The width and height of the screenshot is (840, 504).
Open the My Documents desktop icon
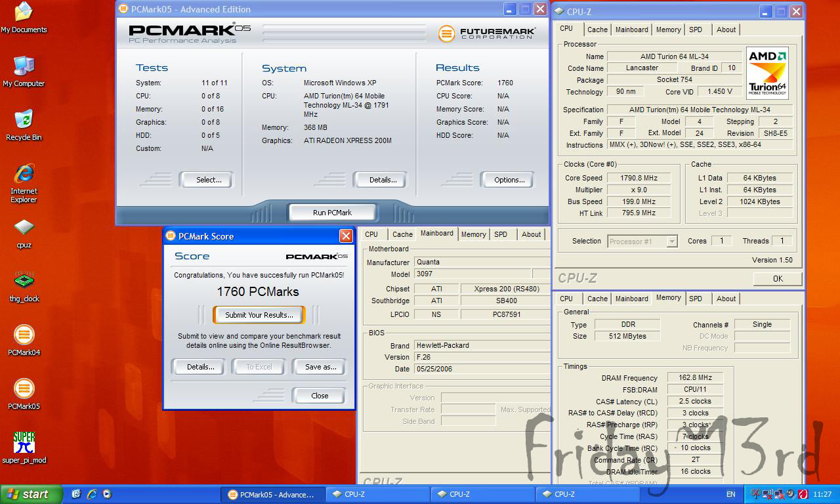[24, 17]
